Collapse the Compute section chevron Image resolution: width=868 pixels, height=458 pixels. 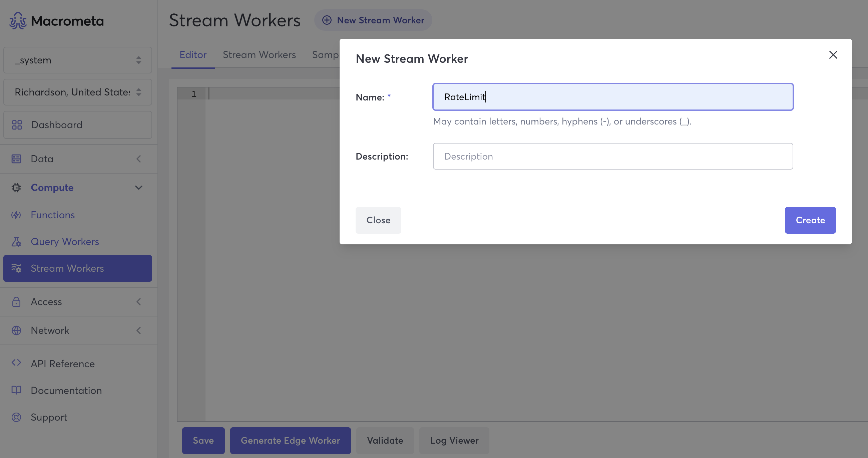coord(138,188)
